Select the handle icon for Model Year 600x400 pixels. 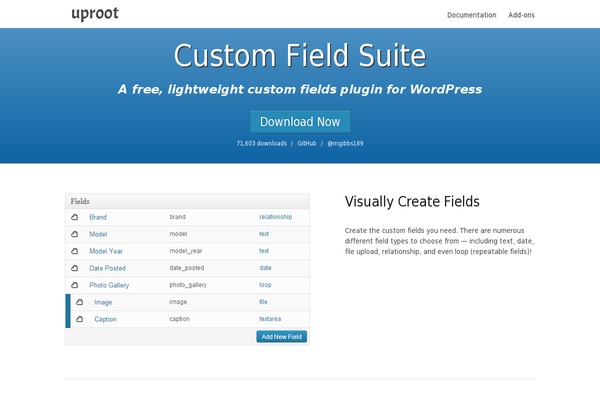(75, 251)
